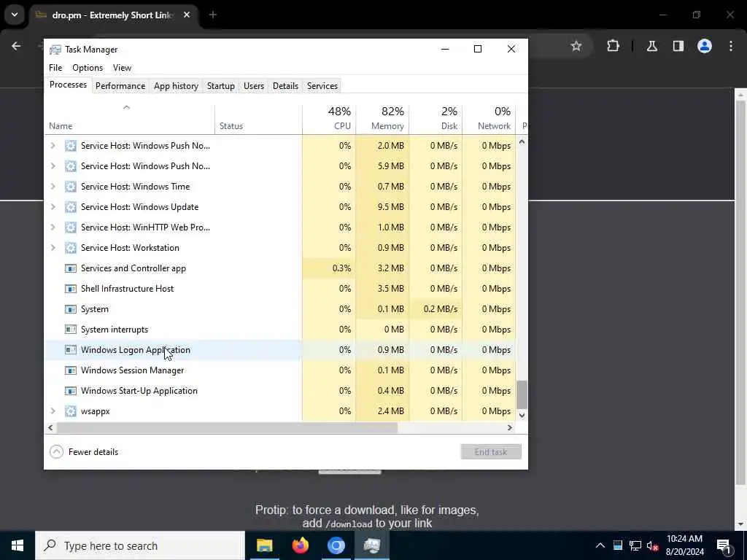Toggle Chrome's side panel icon

pyautogui.click(x=678, y=46)
